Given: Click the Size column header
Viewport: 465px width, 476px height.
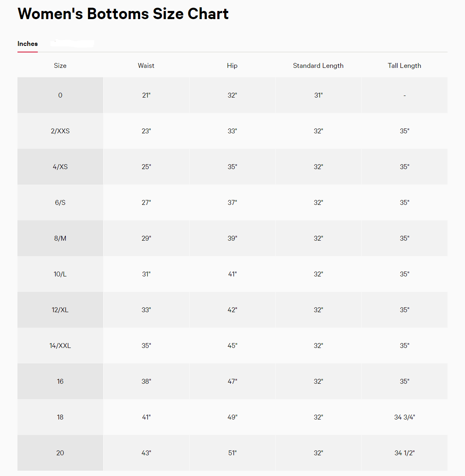Looking at the screenshot, I should (x=60, y=66).
